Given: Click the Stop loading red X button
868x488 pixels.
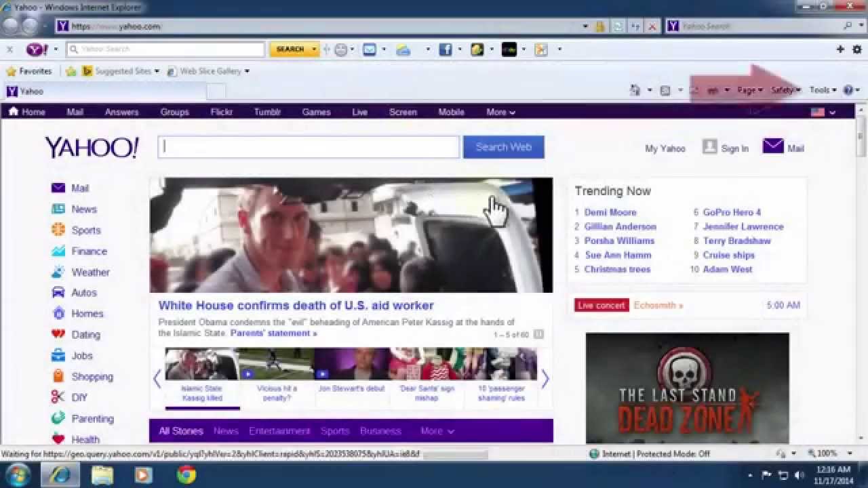Looking at the screenshot, I should click(652, 26).
